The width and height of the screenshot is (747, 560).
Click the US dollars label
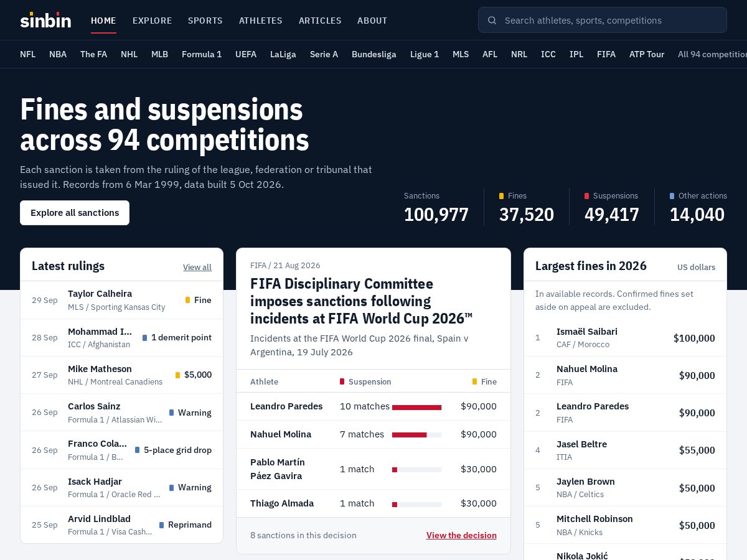point(696,267)
